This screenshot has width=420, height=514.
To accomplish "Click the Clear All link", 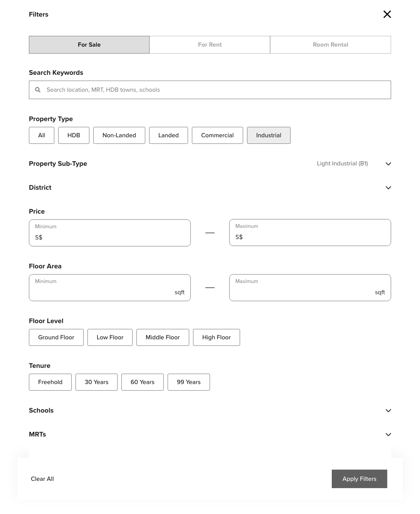I will tap(42, 479).
